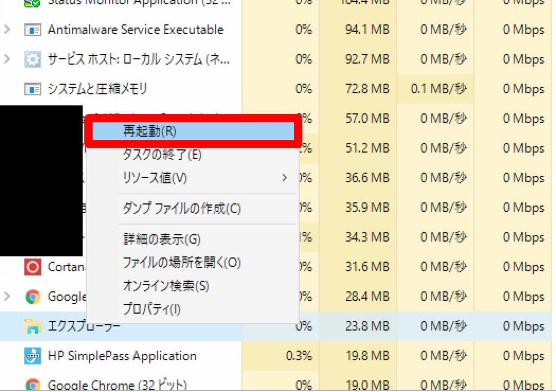Expand the Google Chrome process group

coord(7,297)
